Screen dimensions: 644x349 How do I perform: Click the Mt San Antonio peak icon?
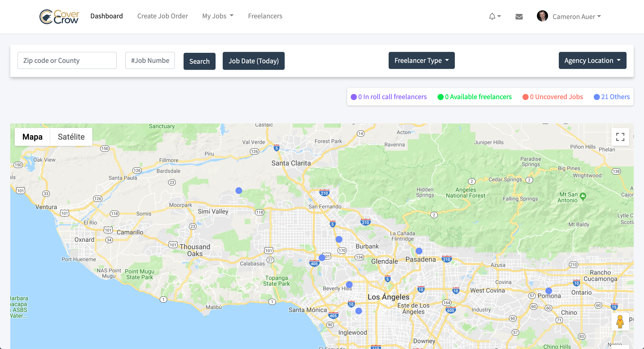583,196
